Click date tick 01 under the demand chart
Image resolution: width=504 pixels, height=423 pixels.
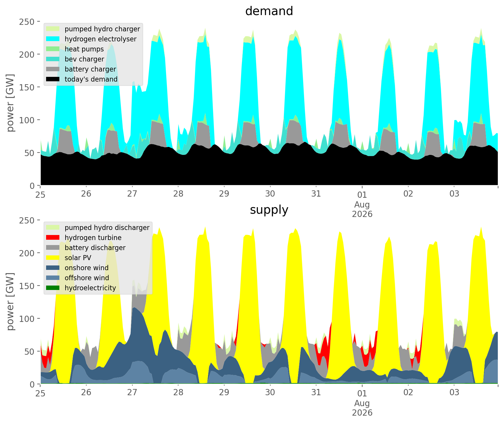coord(362,195)
